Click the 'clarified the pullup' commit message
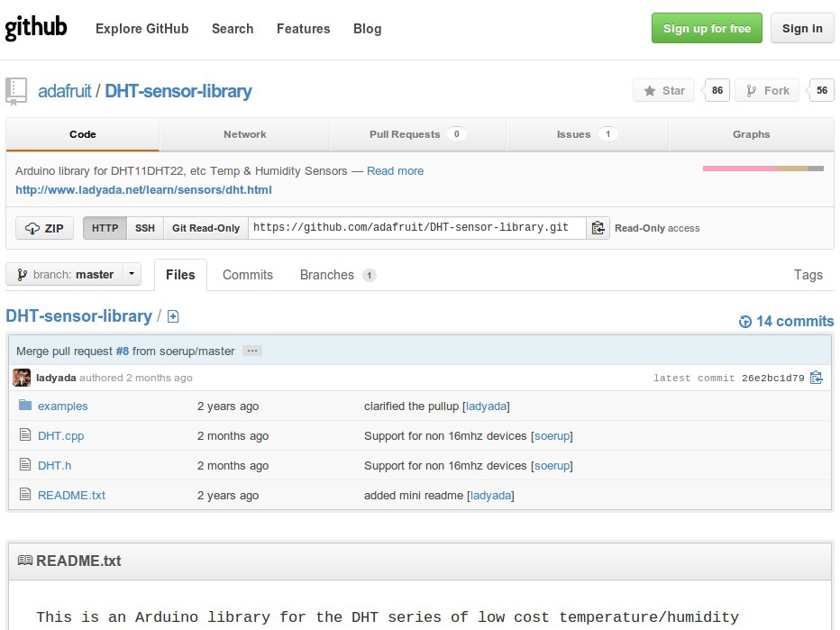 click(411, 406)
